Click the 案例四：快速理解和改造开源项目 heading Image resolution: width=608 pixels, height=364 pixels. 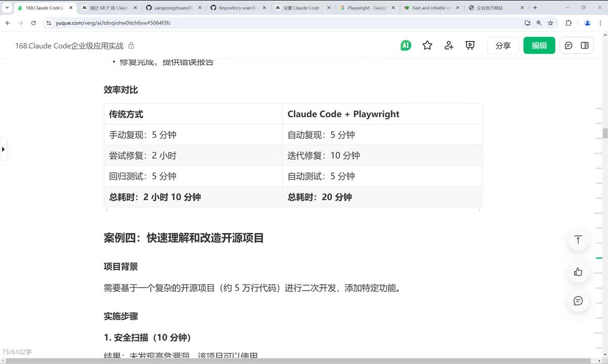click(184, 238)
